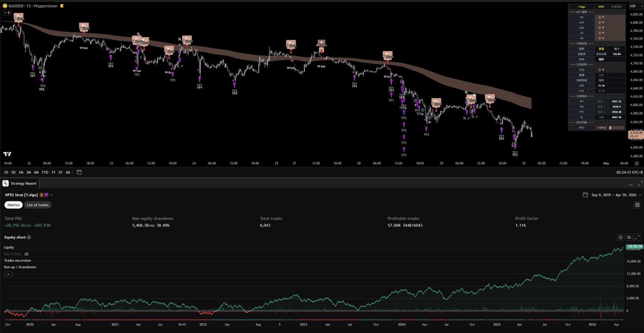Click the Strategy Report flask icon on its tab
This screenshot has height=333, width=644.
4,183
